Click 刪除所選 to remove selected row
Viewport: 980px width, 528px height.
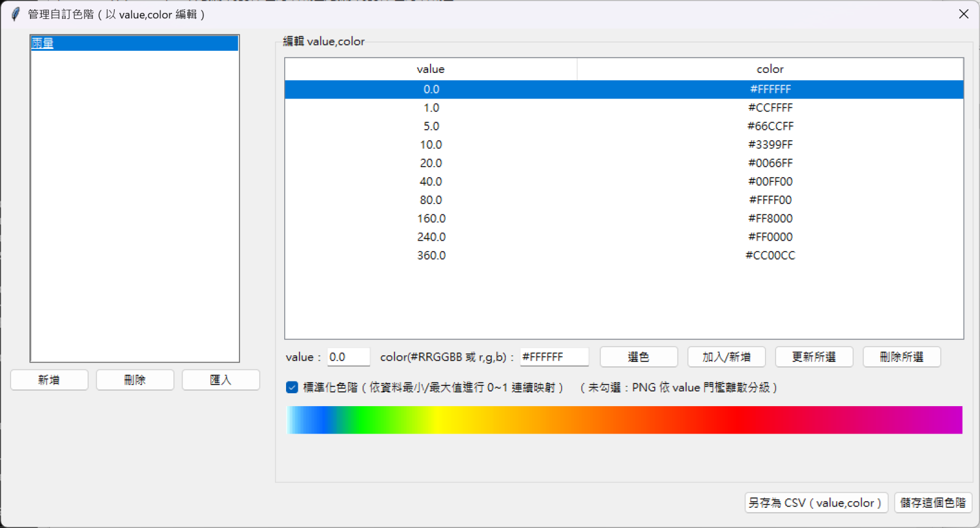(x=902, y=356)
